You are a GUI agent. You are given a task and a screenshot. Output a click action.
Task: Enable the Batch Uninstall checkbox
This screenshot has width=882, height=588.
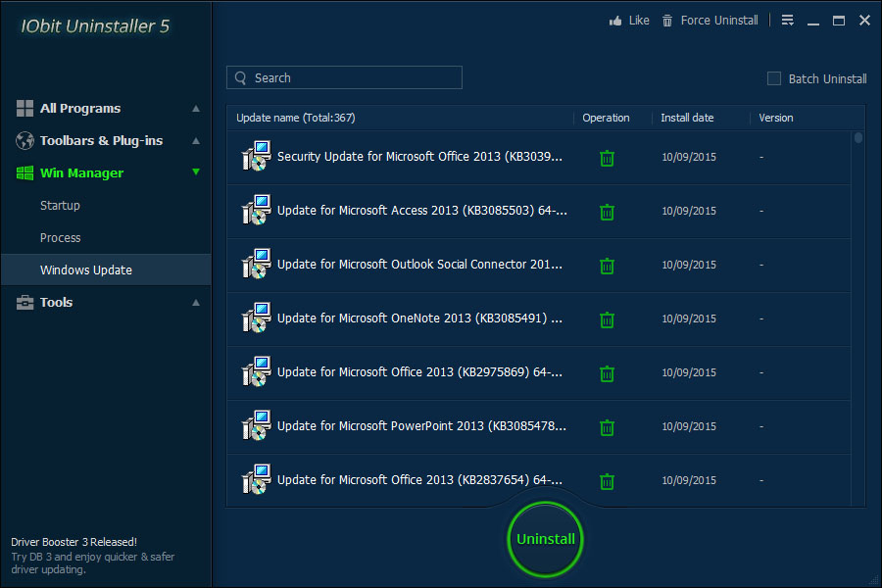pos(774,78)
